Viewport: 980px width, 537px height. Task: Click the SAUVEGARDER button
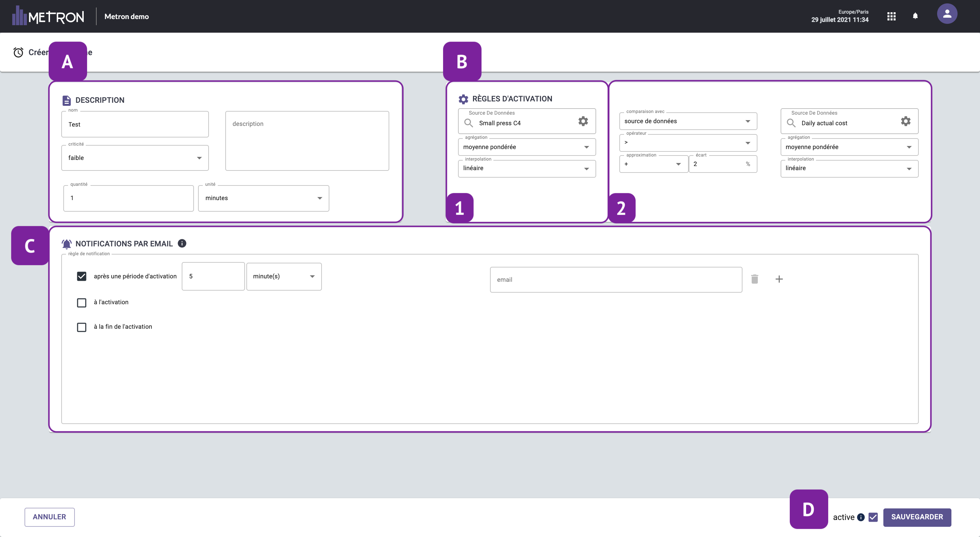(x=917, y=517)
